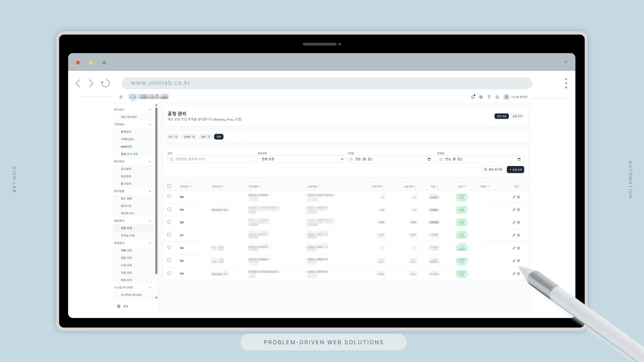Click the 필터 초기화 reset button
This screenshot has width=644, height=362.
pyautogui.click(x=493, y=170)
